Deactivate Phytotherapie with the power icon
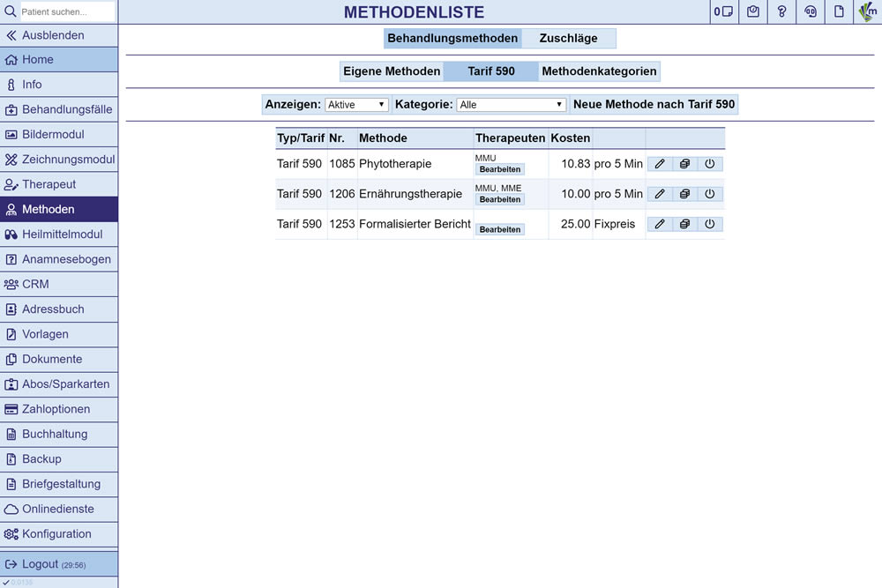The height and width of the screenshot is (588, 882). click(x=710, y=164)
